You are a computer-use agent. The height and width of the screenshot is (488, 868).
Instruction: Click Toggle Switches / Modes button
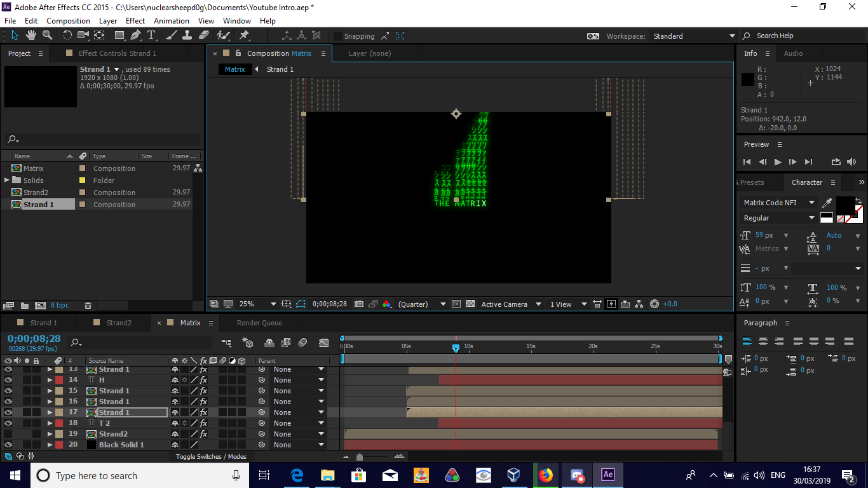pos(211,456)
